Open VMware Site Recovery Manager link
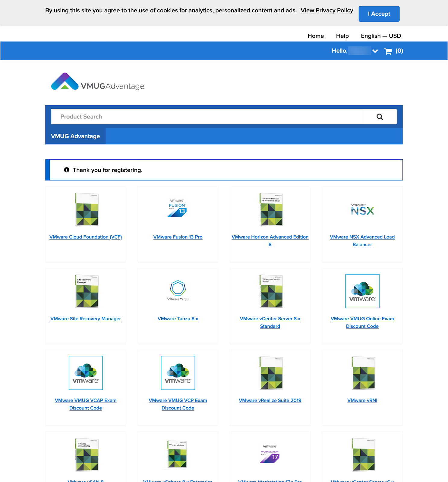 point(86,319)
